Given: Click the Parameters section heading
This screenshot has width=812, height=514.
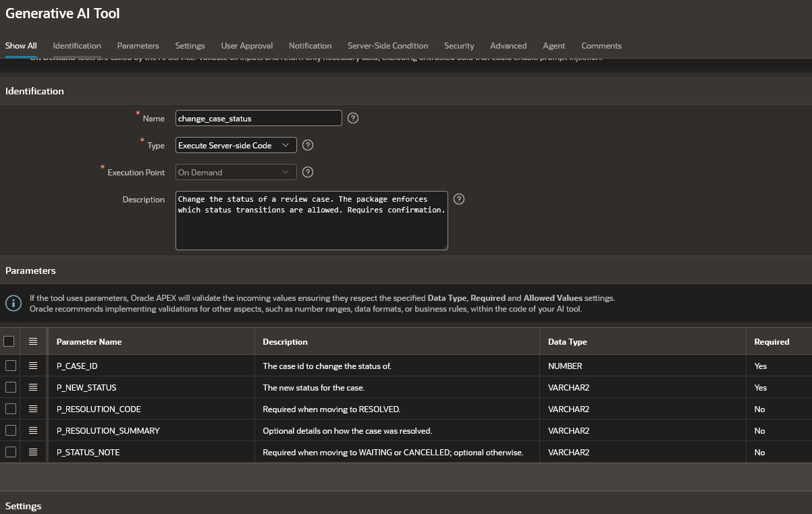Looking at the screenshot, I should pos(30,270).
